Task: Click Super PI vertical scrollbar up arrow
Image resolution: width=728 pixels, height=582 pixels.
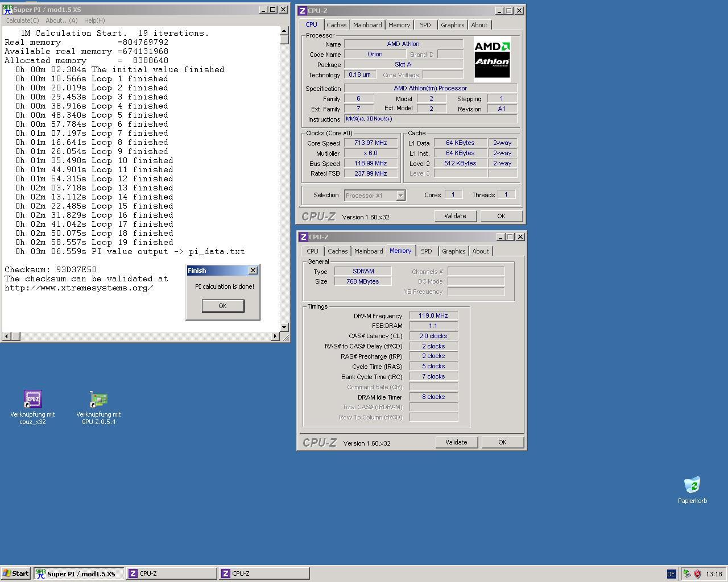Action: [x=284, y=31]
